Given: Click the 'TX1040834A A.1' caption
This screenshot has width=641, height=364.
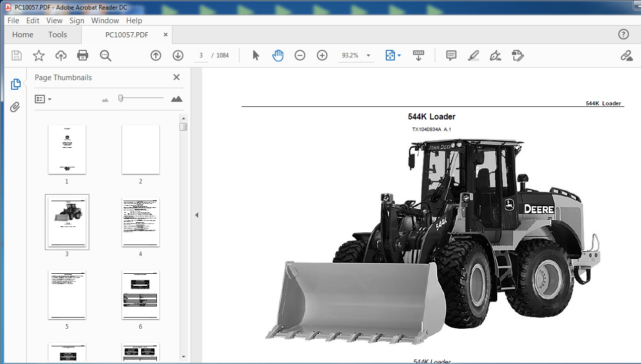Looking at the screenshot, I should [x=431, y=130].
